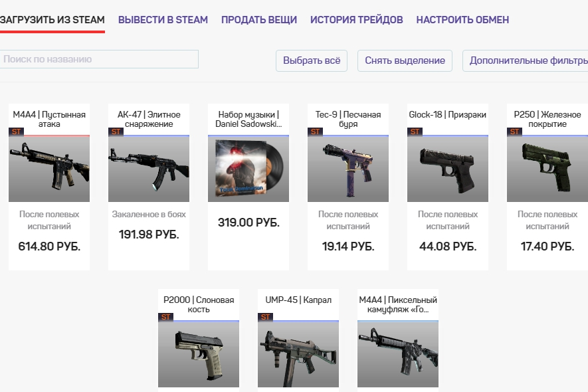Open the История трейдов tab

pyautogui.click(x=356, y=19)
